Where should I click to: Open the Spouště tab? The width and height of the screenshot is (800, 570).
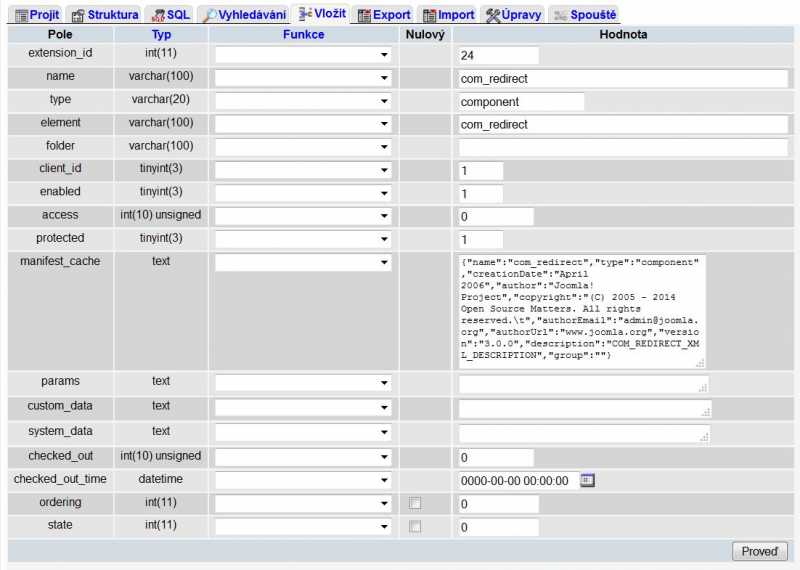click(585, 15)
